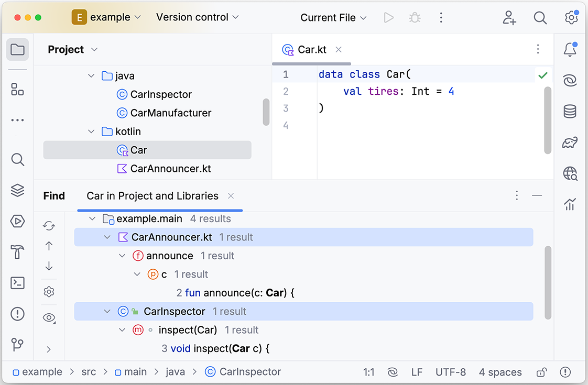Click the 4 spaces indent setting

tap(500, 372)
